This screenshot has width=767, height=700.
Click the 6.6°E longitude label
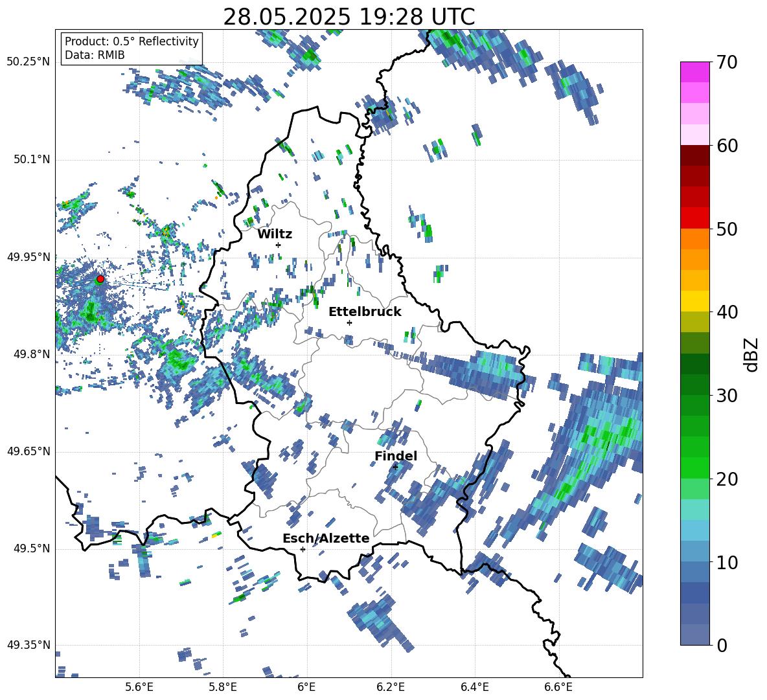coord(558,687)
